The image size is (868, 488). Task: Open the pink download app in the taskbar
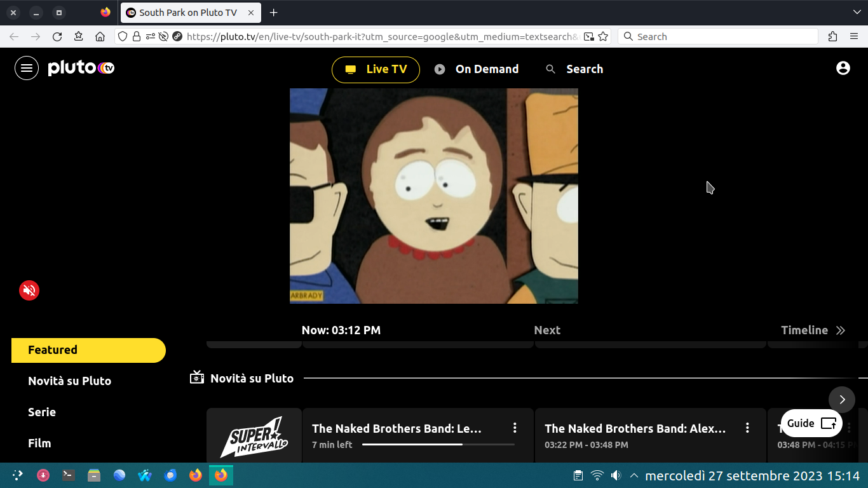pos(43,475)
